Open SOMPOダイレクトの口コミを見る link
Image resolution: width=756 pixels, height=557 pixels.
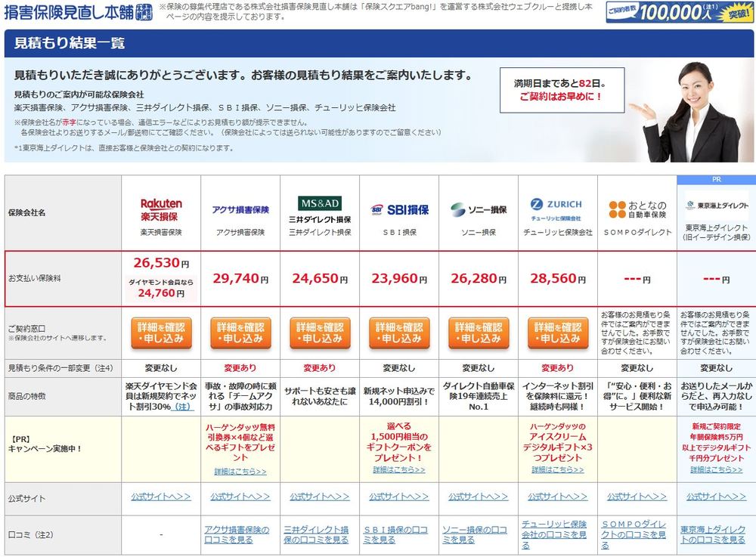[634, 535]
